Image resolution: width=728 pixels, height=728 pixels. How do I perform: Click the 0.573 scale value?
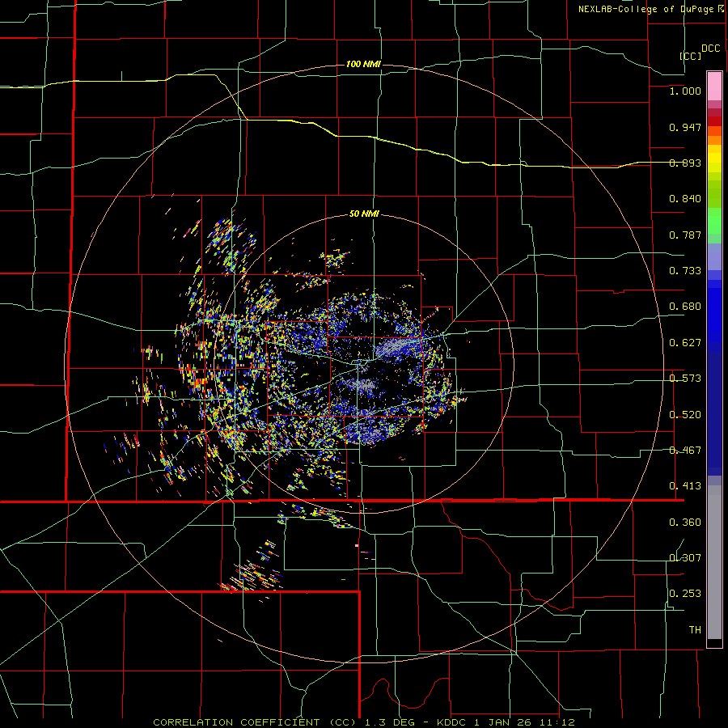[685, 379]
